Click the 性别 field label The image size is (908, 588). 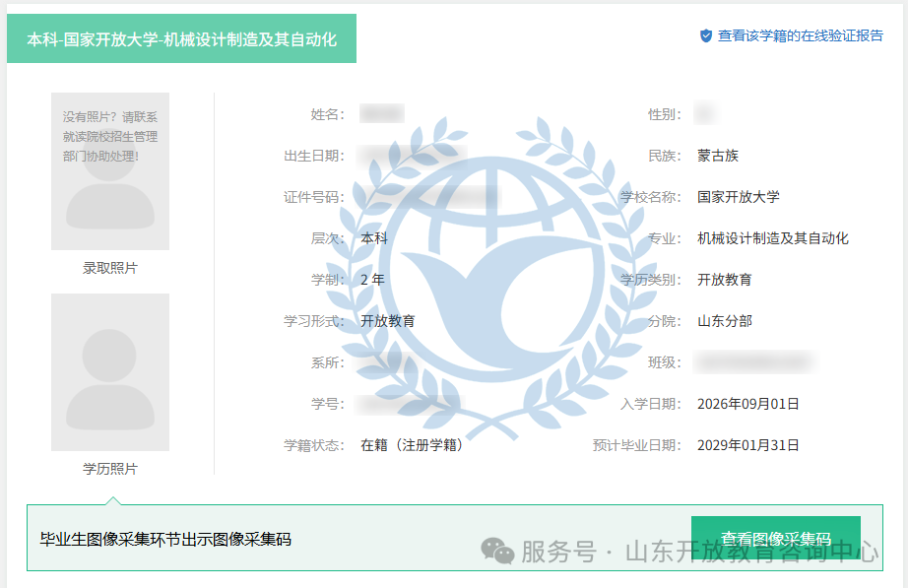pos(664,114)
